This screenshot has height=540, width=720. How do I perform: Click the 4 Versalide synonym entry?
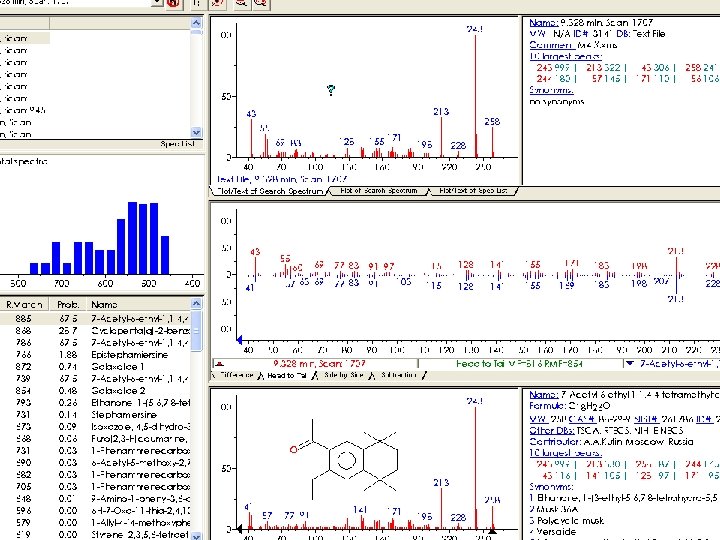click(553, 532)
